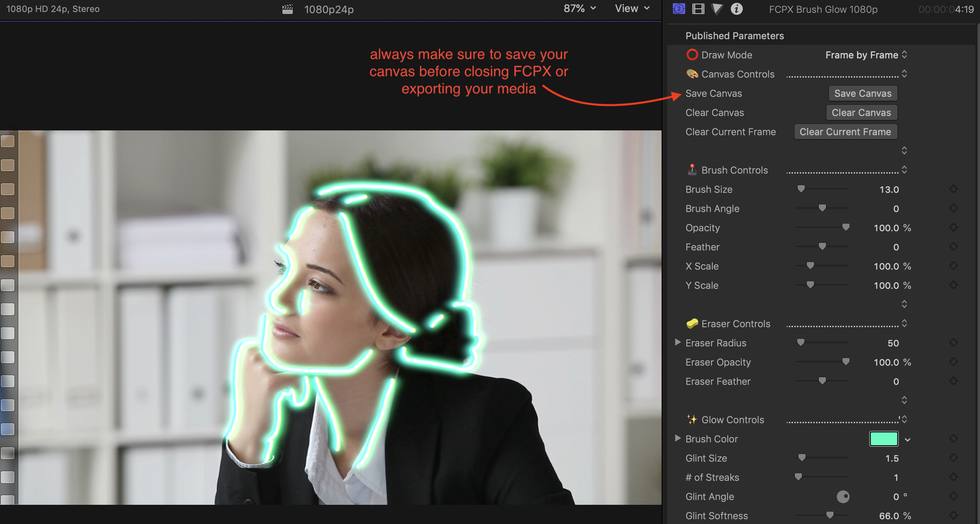Image resolution: width=980 pixels, height=524 pixels.
Task: Add keyframe for Eraser Feather
Action: pyautogui.click(x=954, y=381)
